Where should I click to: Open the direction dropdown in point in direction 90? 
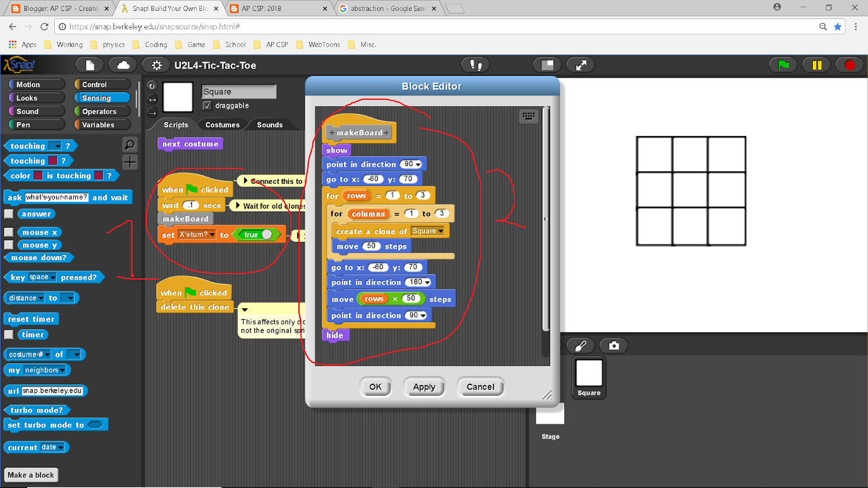coord(418,164)
